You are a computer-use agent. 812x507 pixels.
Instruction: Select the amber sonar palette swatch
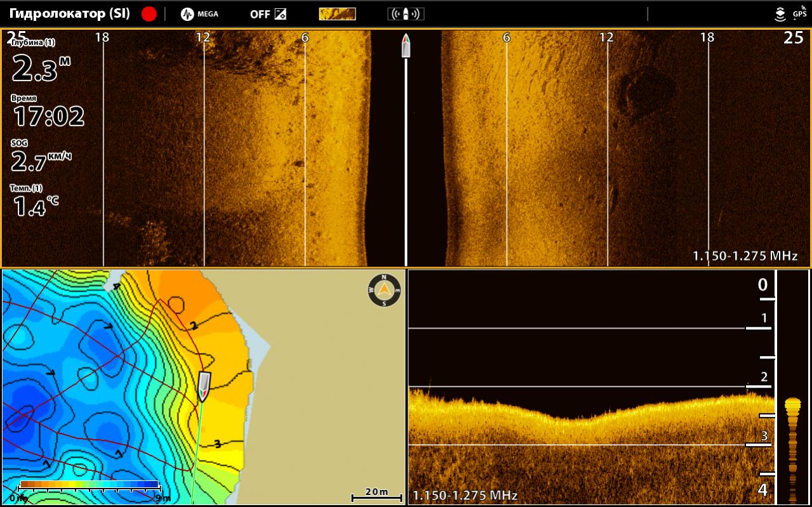coord(336,14)
